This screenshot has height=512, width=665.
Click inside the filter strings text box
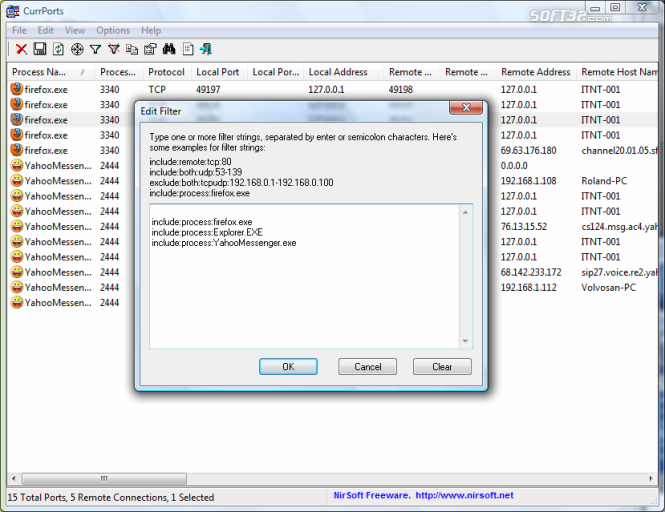tap(304, 277)
